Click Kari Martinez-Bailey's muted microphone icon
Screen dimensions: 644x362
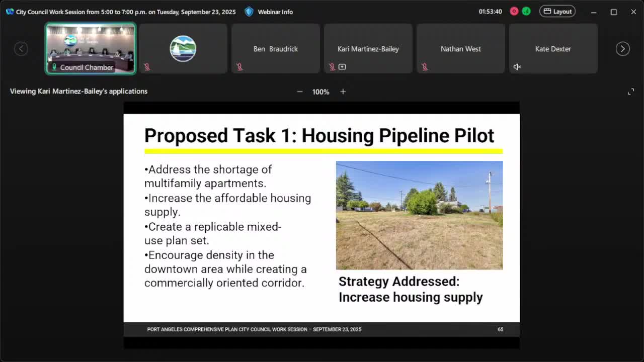332,67
